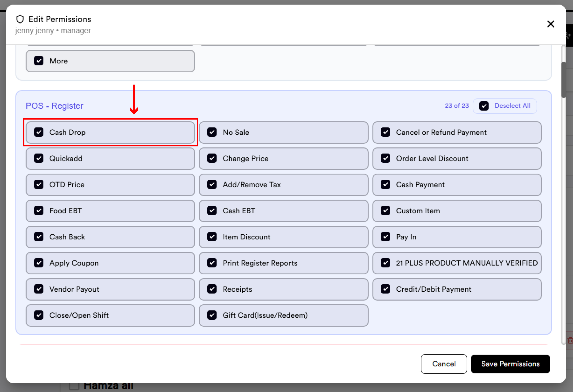The height and width of the screenshot is (392, 573).
Task: Click Deselect All for POS - Register
Action: coord(505,106)
